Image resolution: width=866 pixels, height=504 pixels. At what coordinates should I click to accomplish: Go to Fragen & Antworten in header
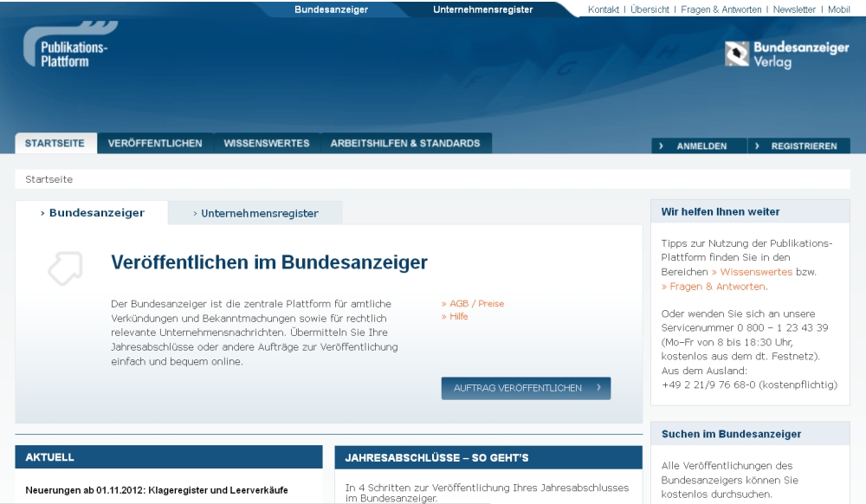pos(721,10)
